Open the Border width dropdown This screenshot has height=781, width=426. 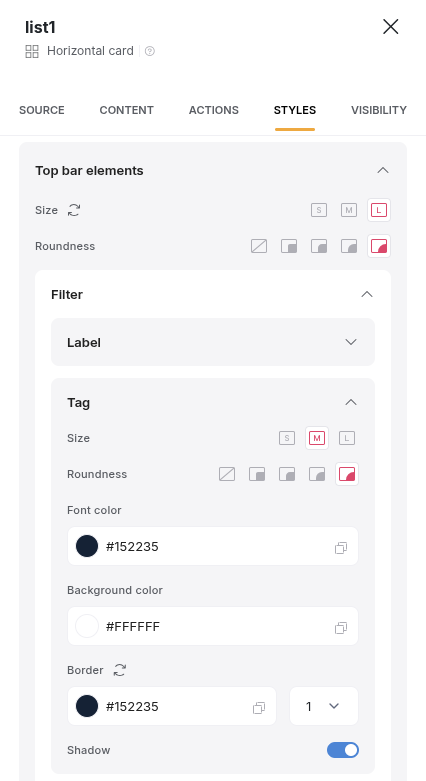point(324,706)
